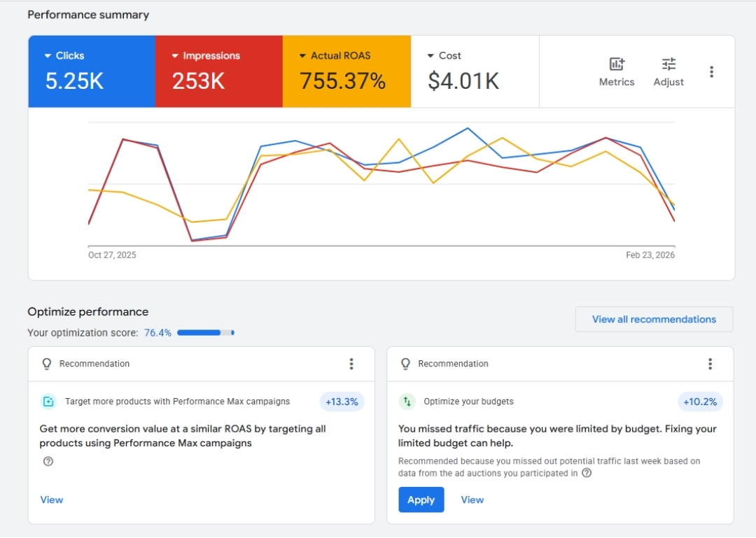Screen dimensions: 756x538
Task: Click View all recommendations button
Action: pyautogui.click(x=654, y=319)
